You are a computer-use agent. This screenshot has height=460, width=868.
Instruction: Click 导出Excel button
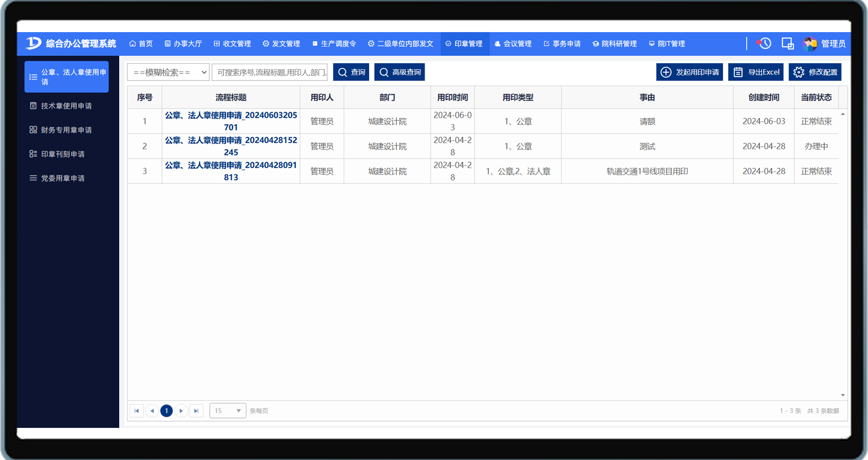pyautogui.click(x=756, y=72)
